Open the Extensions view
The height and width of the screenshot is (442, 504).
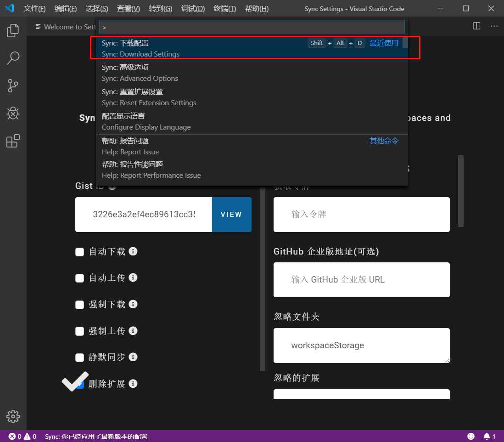click(x=13, y=141)
